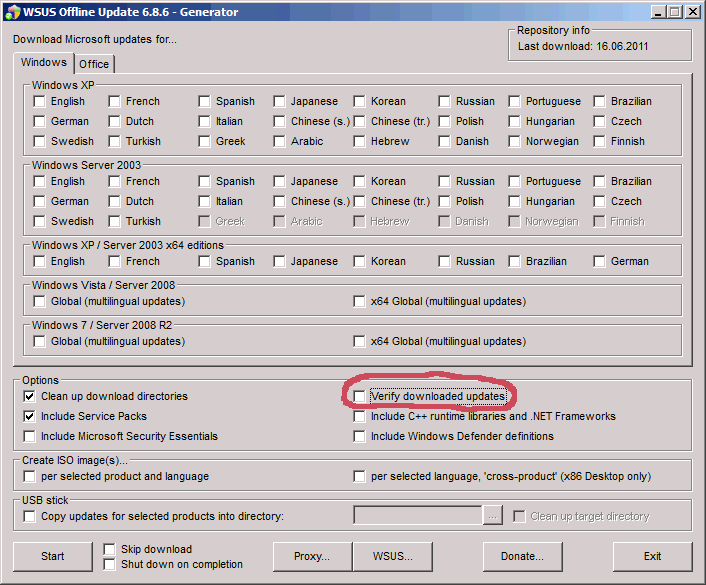
Task: Uncheck Clean up download directories
Action: click(29, 397)
